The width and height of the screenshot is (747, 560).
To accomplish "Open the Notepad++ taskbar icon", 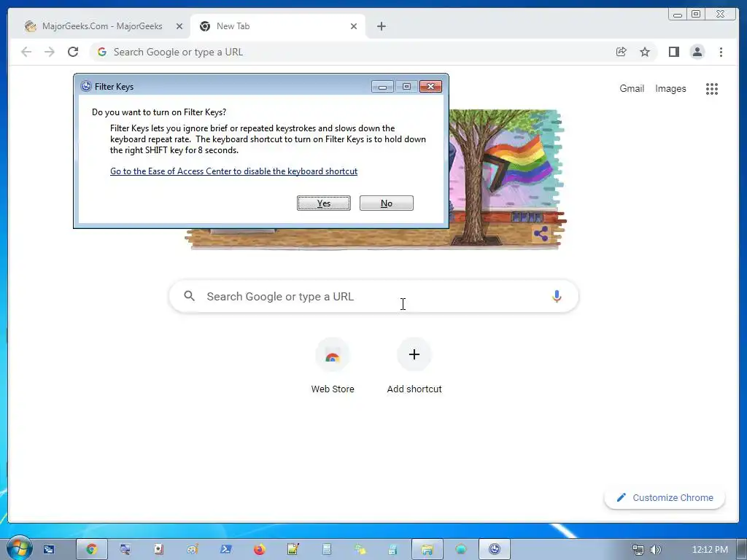I will 293,550.
